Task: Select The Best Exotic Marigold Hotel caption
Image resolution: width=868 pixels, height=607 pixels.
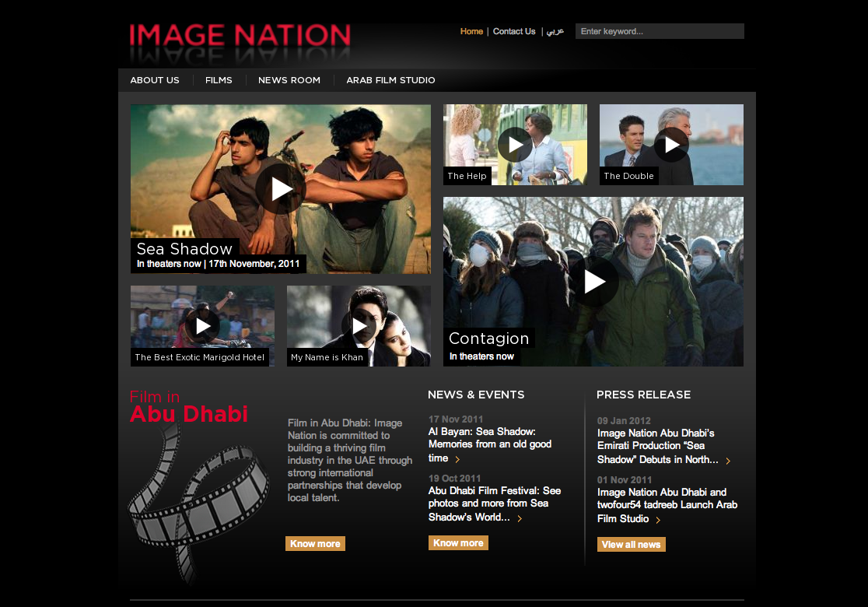Action: [200, 357]
